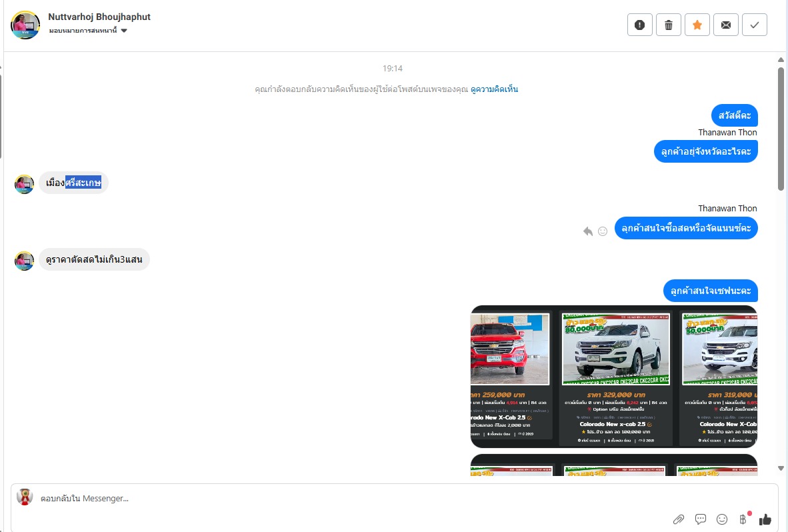Open the assign conversation dropdown arrow
This screenshot has width=788, height=532.
tap(124, 31)
